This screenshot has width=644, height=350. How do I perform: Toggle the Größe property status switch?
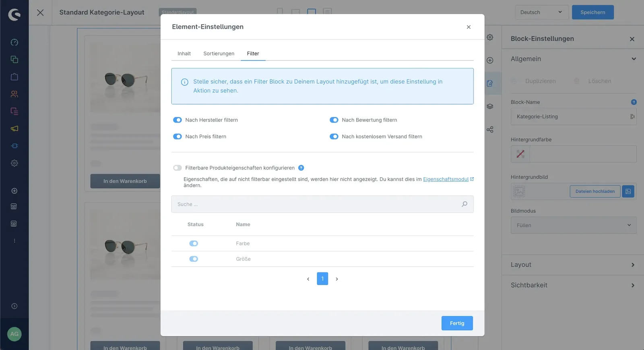pyautogui.click(x=194, y=259)
